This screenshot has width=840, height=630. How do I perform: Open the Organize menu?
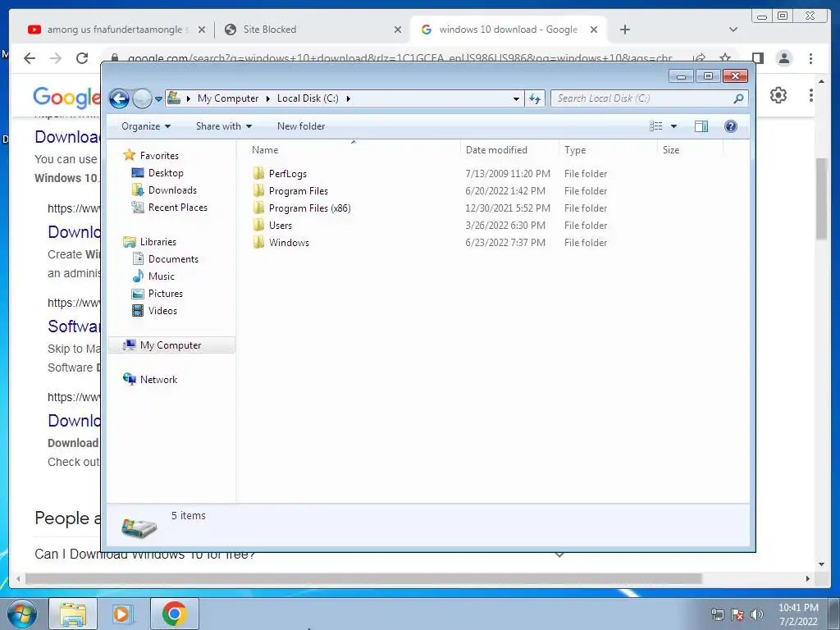146,126
